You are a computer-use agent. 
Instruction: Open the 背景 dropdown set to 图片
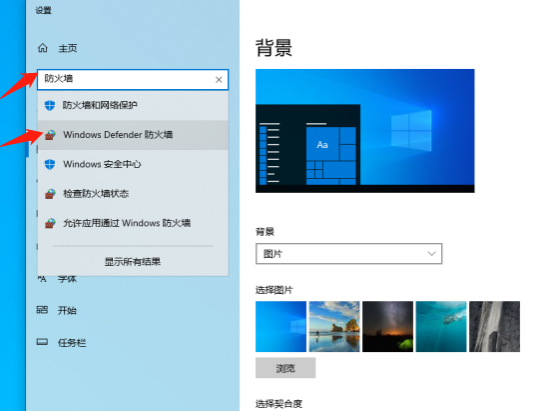[349, 253]
